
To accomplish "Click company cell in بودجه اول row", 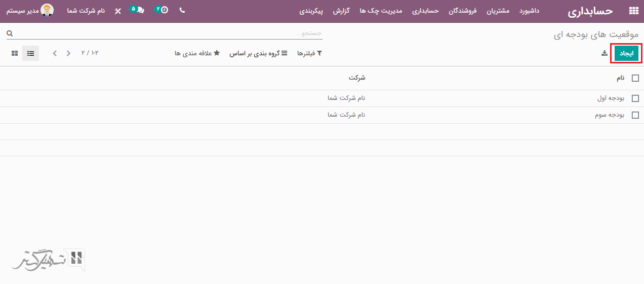I will coord(346,98).
